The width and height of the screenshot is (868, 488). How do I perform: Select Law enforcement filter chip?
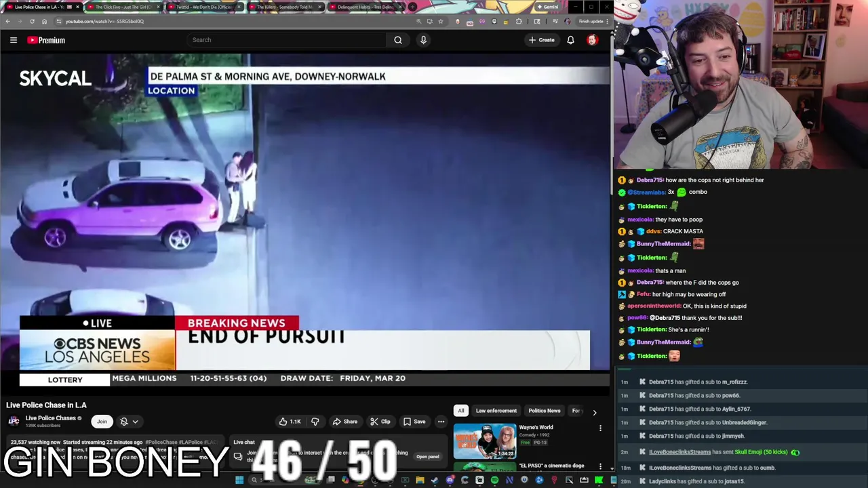click(496, 411)
